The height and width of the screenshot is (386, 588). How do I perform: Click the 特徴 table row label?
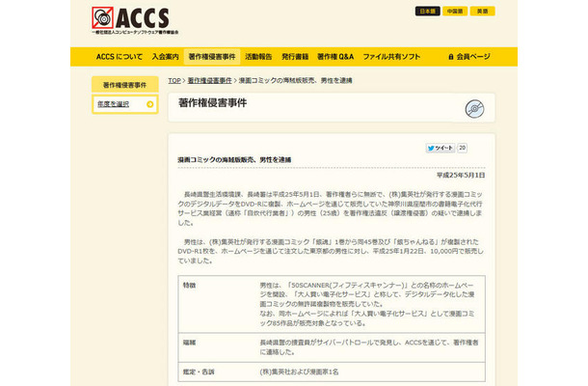pyautogui.click(x=189, y=286)
